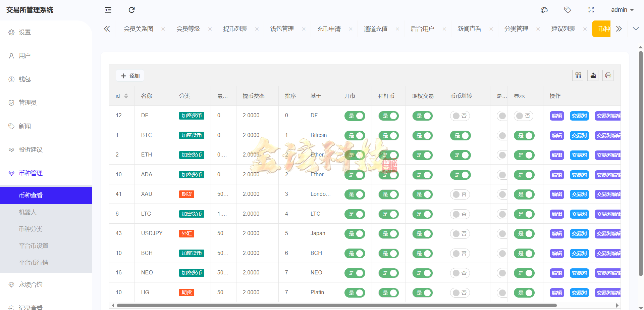This screenshot has width=644, height=310.
Task: Refresh the page using the reload icon
Action: click(x=131, y=10)
